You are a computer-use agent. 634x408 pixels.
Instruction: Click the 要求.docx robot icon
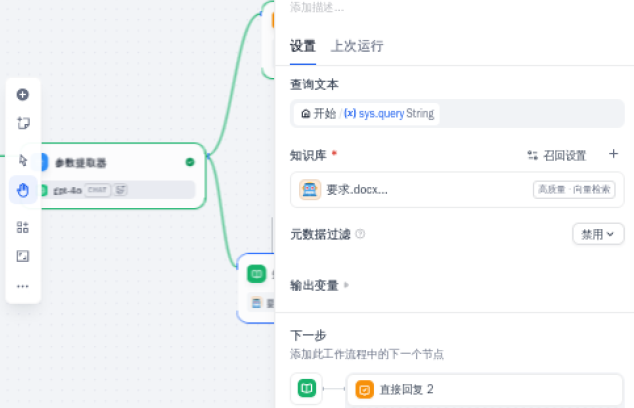pos(310,190)
